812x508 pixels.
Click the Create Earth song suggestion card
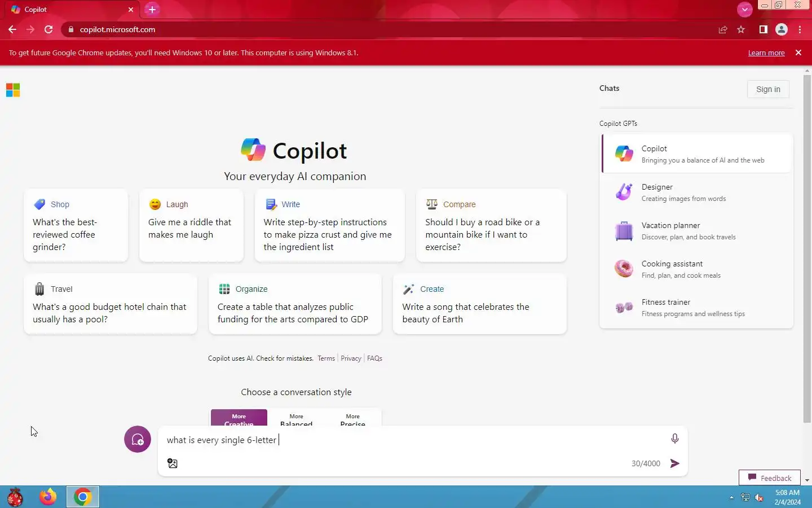pyautogui.click(x=480, y=304)
